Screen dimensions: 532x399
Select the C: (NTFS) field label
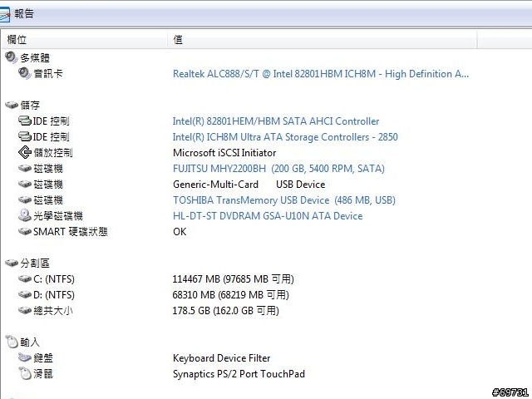[54, 279]
